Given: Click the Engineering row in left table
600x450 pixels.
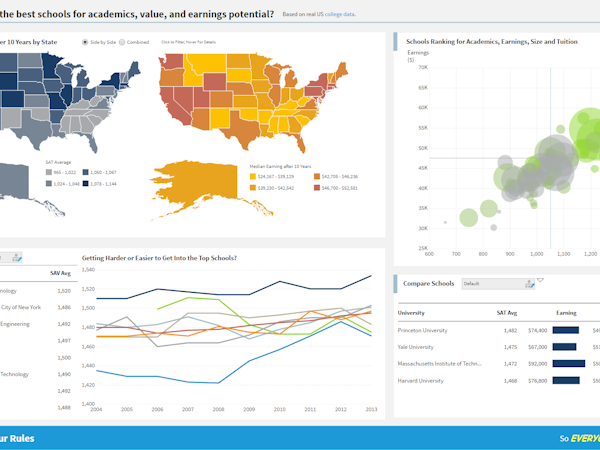Looking at the screenshot, I should click(15, 324).
